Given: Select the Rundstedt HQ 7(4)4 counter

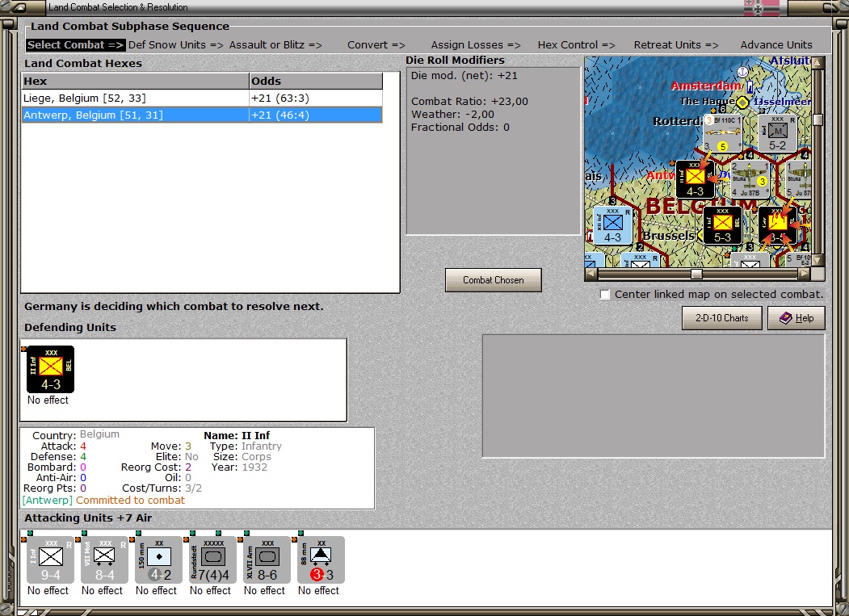Looking at the screenshot, I should click(212, 559).
